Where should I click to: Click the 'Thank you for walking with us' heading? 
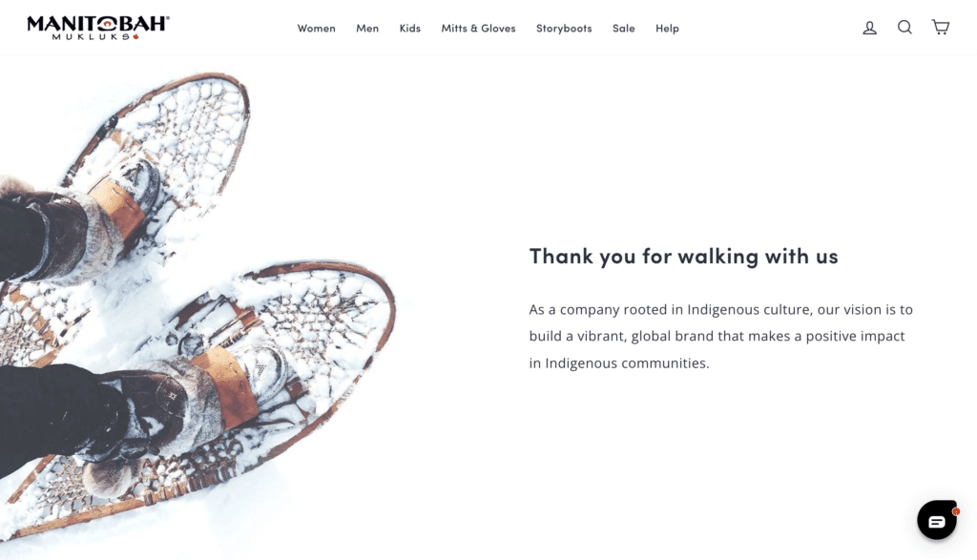point(683,256)
